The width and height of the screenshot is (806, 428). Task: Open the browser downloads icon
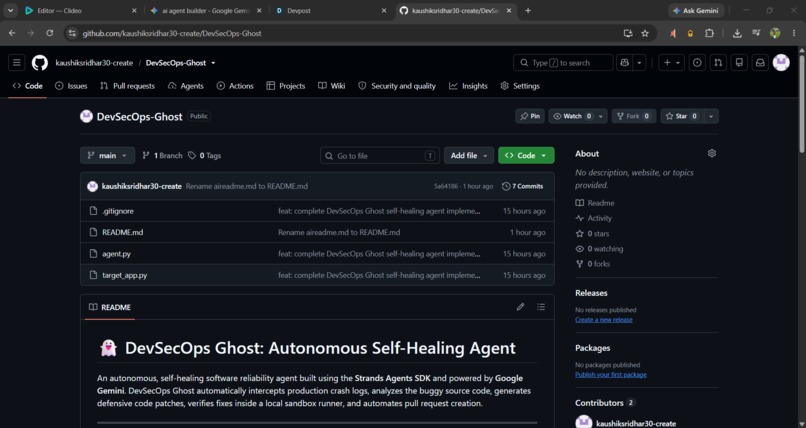coord(737,33)
